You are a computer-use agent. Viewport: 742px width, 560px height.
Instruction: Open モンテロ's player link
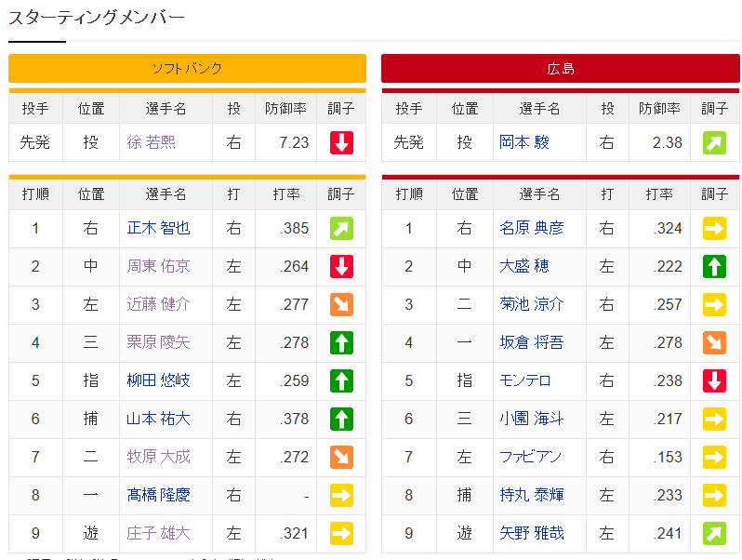coord(525,380)
